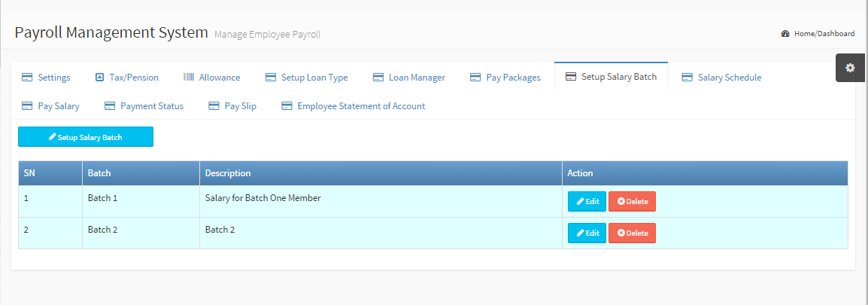This screenshot has width=868, height=305.
Task: Delete the Batch 1 entry
Action: 632,202
